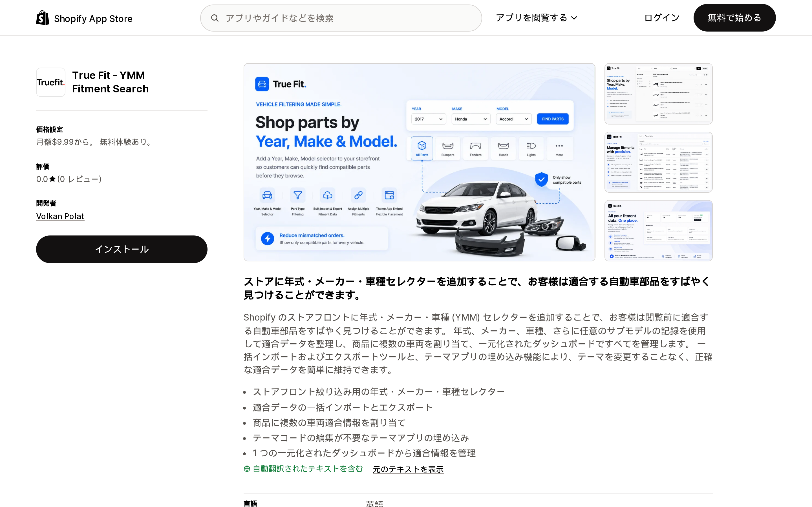Click the Shopify bag logo icon
Viewport: 812px width, 507px height.
[x=43, y=18]
